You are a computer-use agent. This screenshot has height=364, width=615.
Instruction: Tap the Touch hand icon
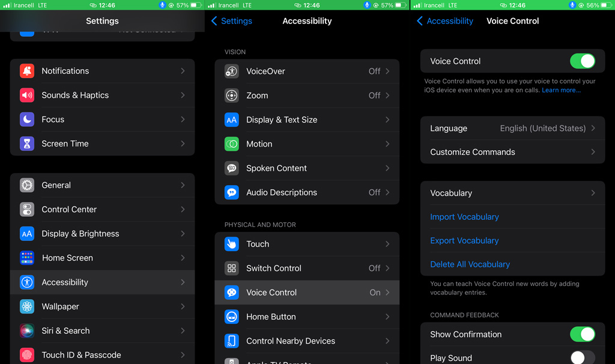[232, 244]
